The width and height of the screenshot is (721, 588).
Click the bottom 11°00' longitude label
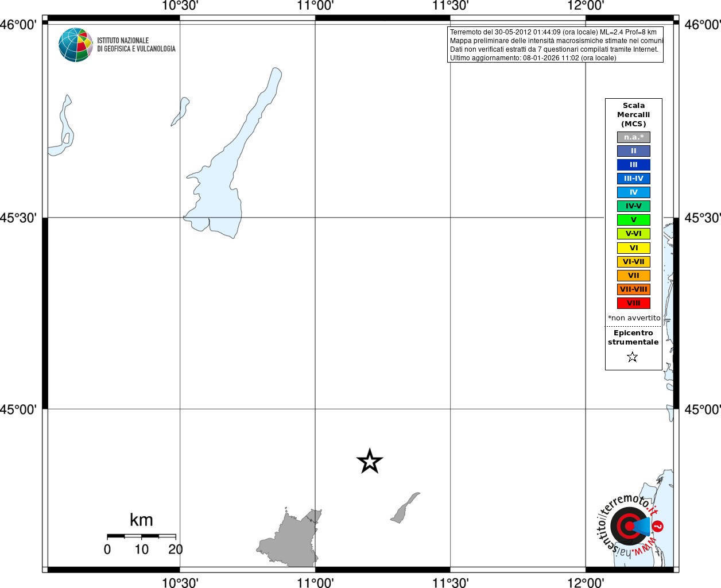point(315,583)
